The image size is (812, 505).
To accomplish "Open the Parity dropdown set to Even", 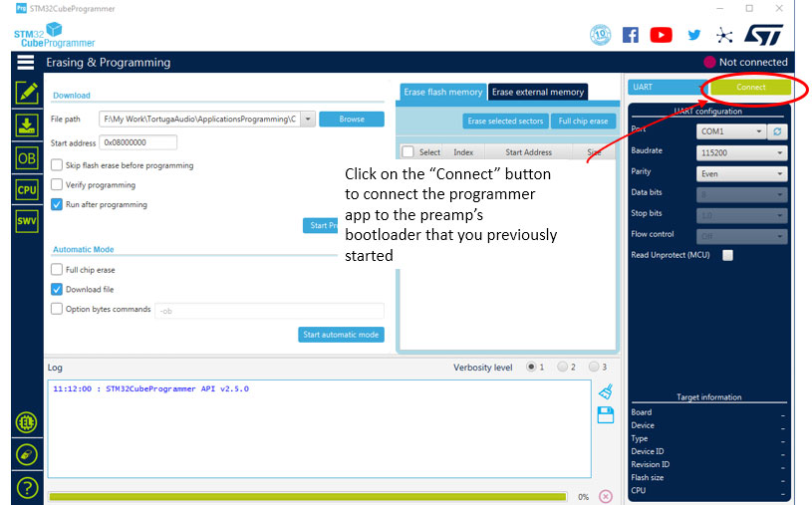I will point(741,173).
